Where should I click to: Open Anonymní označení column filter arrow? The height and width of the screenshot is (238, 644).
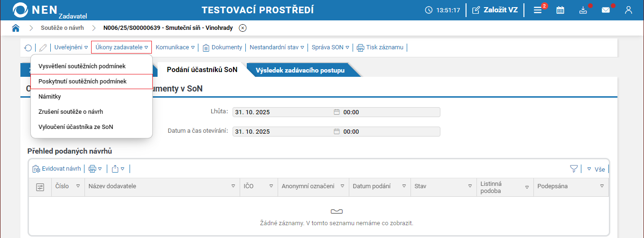pos(342,186)
